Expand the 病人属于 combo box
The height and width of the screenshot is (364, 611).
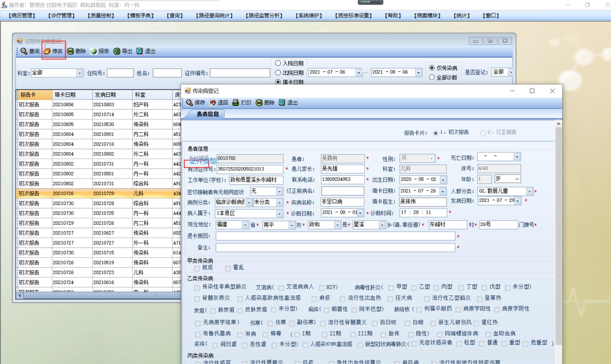click(x=279, y=213)
